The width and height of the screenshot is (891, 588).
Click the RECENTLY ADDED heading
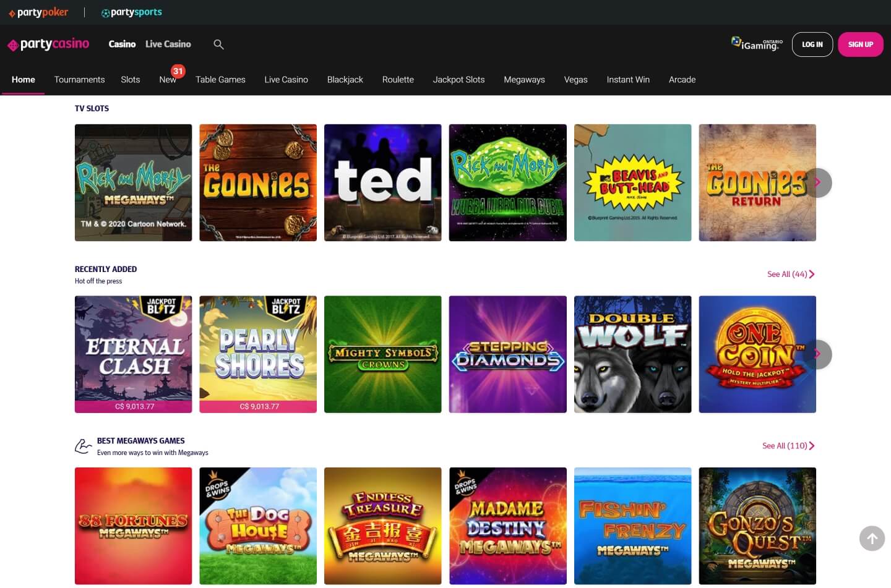point(106,269)
